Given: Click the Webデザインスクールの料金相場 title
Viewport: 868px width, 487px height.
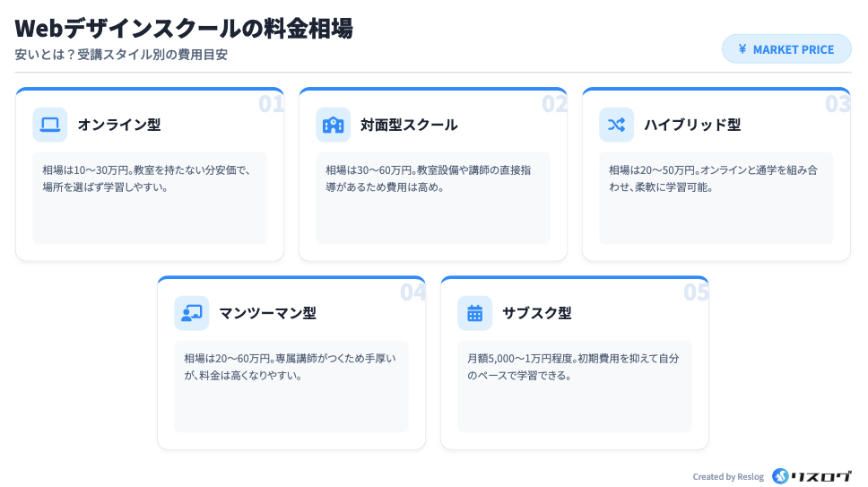Looking at the screenshot, I should tap(184, 28).
